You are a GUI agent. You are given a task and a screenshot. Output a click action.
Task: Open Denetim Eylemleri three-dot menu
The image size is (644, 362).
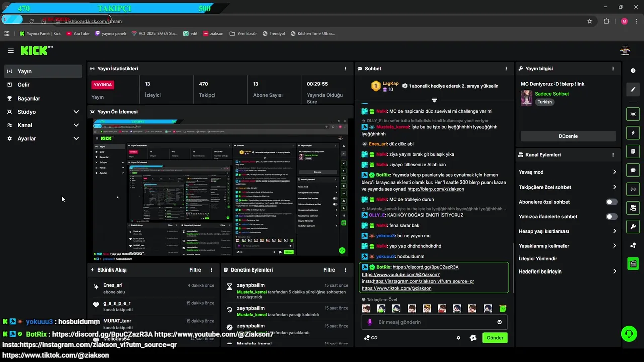[345, 270]
